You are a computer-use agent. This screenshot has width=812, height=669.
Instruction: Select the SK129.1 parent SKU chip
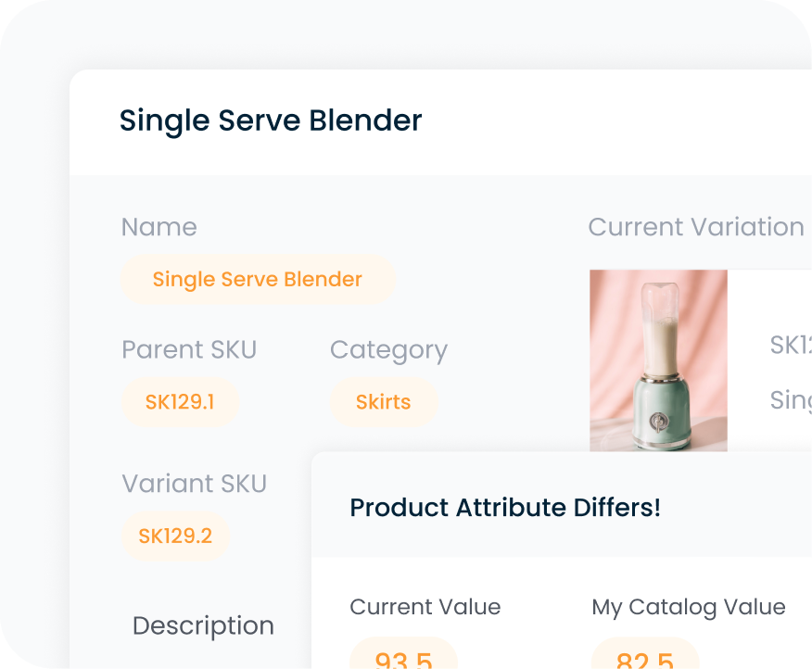coord(181,402)
